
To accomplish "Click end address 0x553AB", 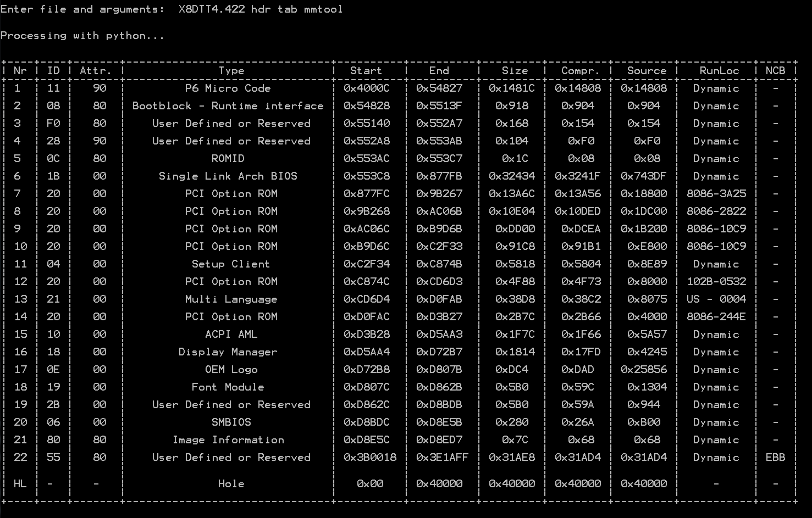I will [439, 141].
